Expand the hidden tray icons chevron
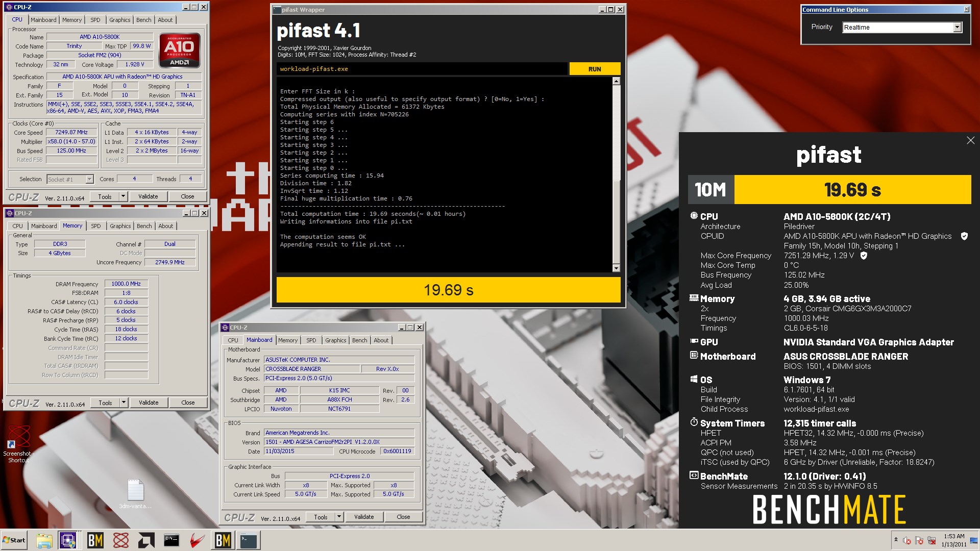This screenshot has width=980, height=551. coord(896,540)
